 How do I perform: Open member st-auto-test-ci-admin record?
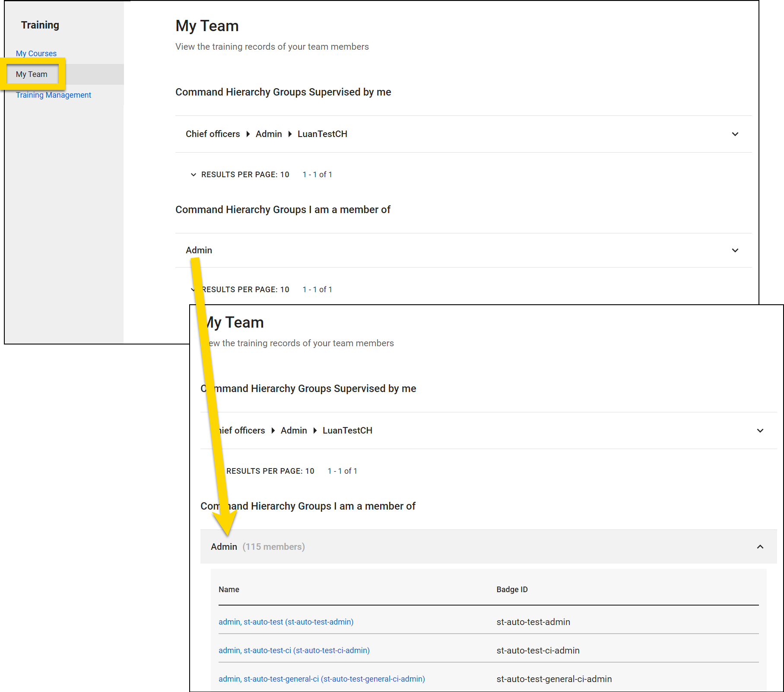[294, 650]
